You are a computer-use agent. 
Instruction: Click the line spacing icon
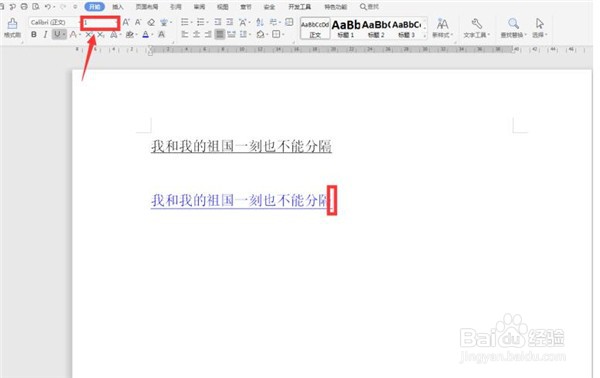243,35
